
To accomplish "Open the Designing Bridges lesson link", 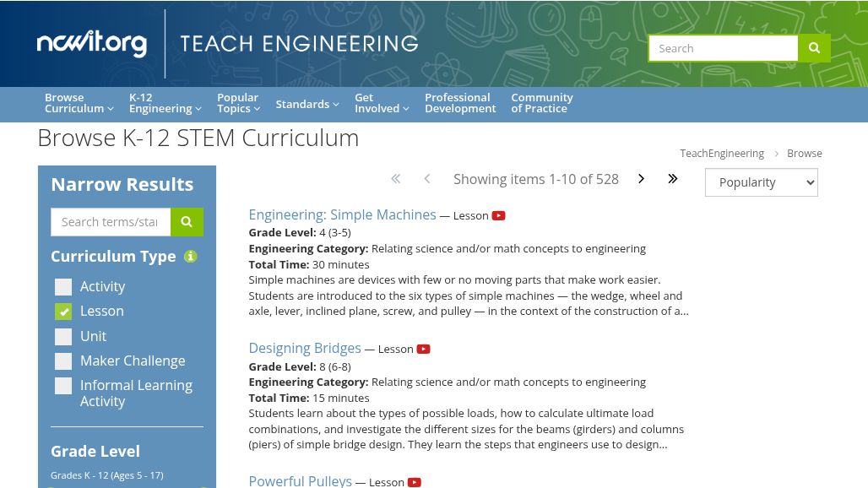I will (x=305, y=349).
